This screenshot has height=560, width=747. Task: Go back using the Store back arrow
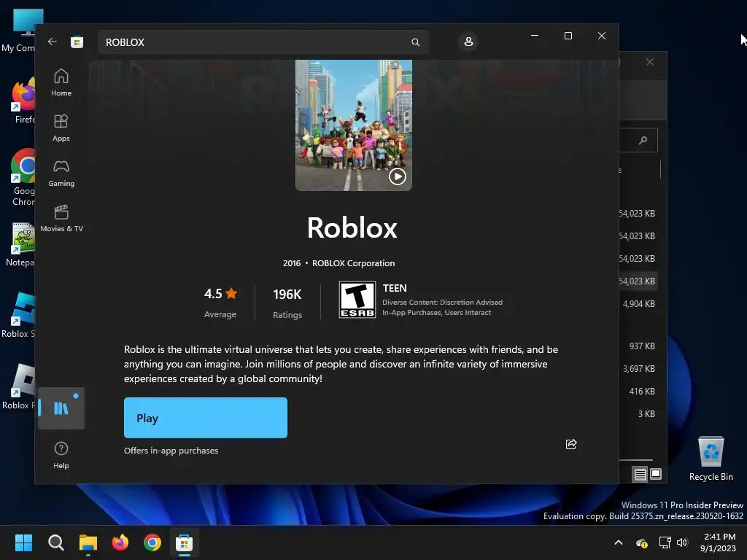point(52,42)
